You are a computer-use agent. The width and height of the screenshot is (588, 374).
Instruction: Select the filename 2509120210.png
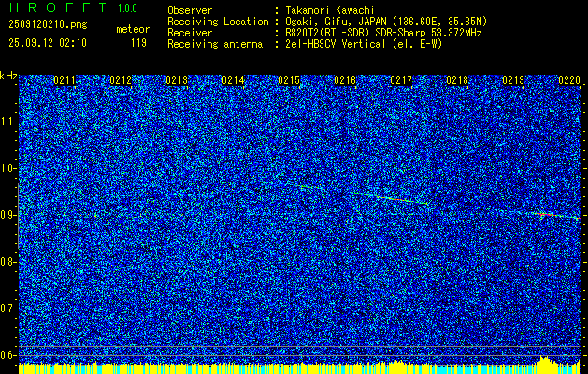click(x=48, y=25)
